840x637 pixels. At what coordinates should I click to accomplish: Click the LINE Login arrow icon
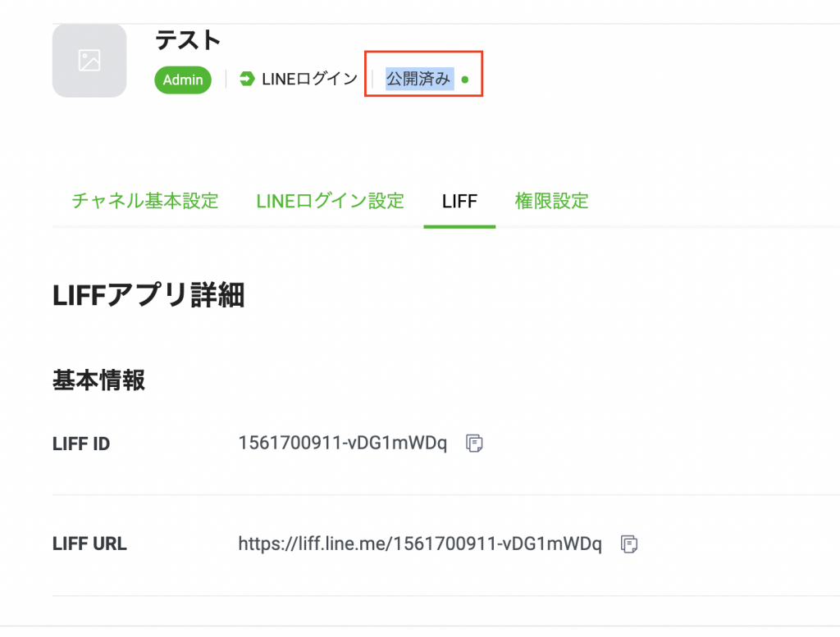(x=247, y=80)
